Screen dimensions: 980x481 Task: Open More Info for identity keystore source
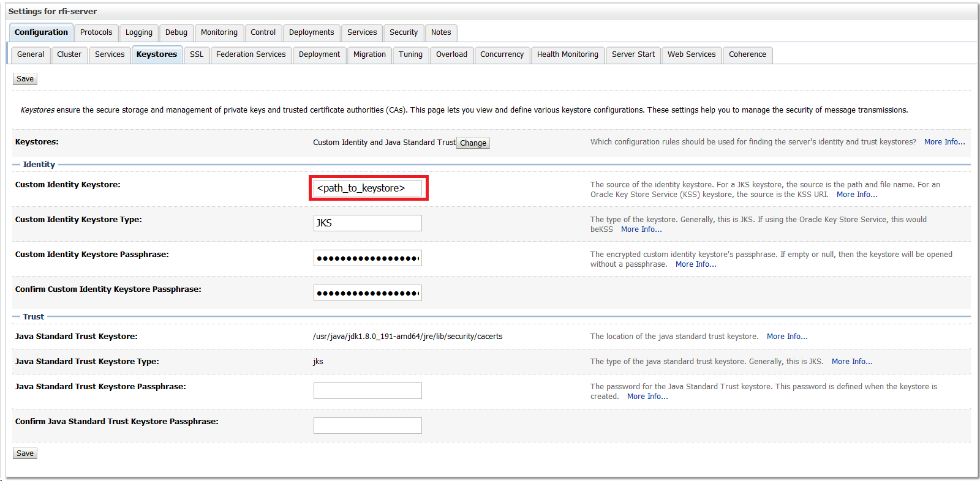click(857, 195)
